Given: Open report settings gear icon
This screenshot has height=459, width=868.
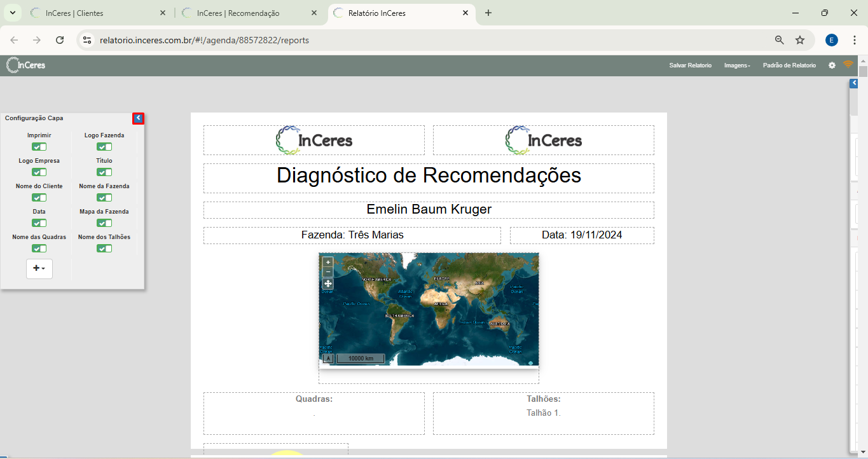Looking at the screenshot, I should pos(832,65).
